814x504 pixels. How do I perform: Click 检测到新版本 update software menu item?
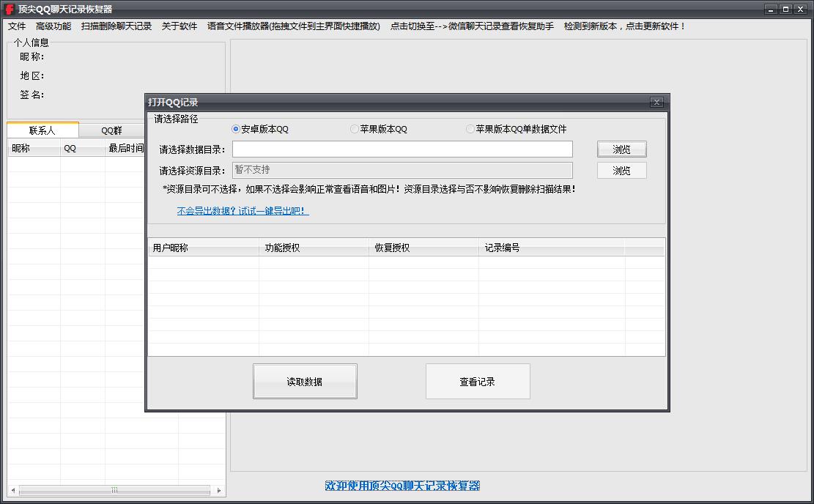pyautogui.click(x=624, y=26)
